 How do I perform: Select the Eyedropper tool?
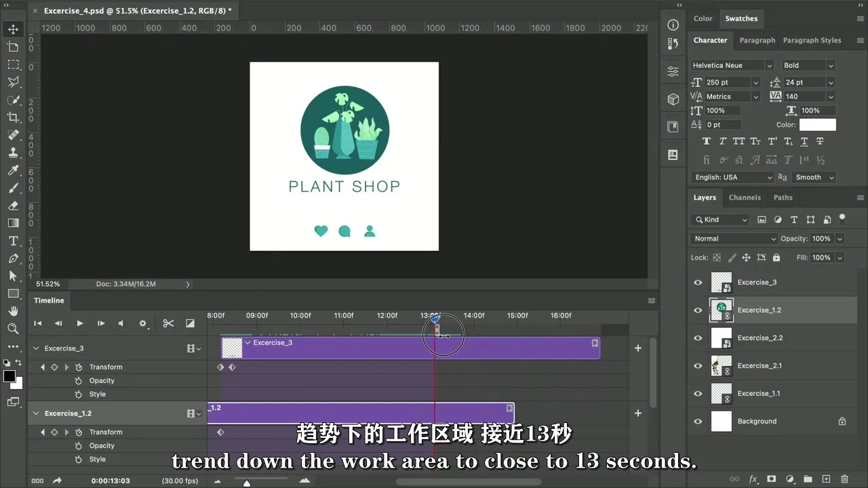tap(13, 170)
